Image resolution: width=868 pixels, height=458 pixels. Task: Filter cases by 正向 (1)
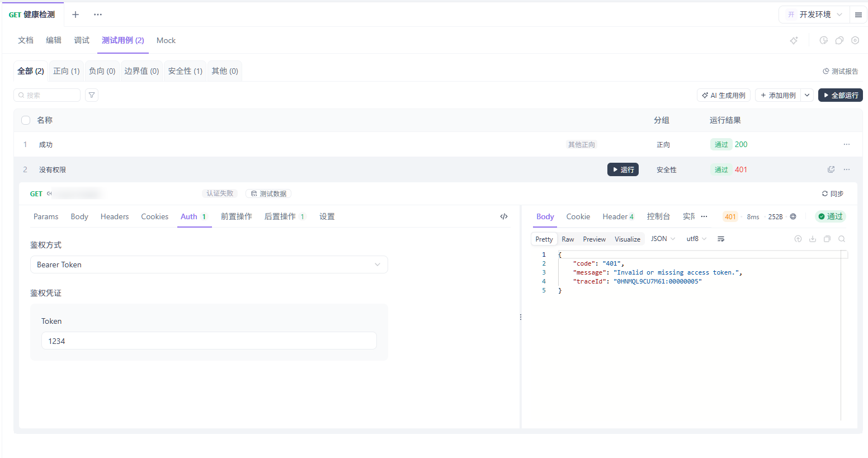click(x=67, y=71)
